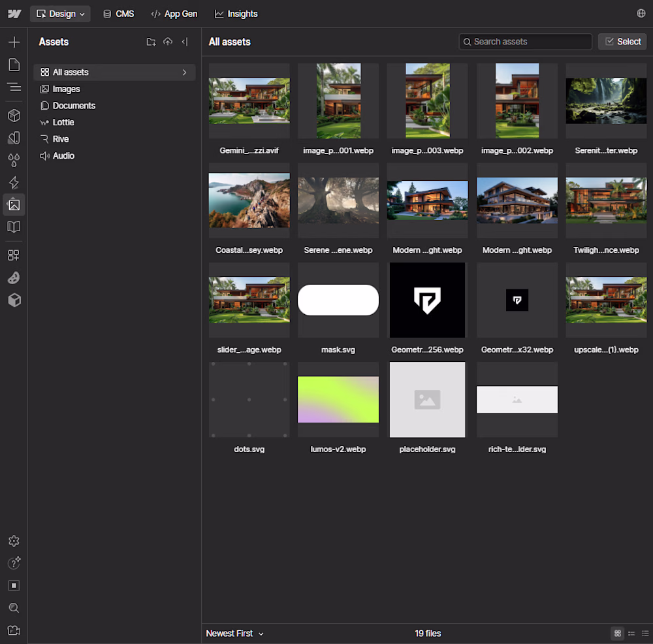Click the Select button
This screenshot has width=653, height=644.
pos(622,42)
